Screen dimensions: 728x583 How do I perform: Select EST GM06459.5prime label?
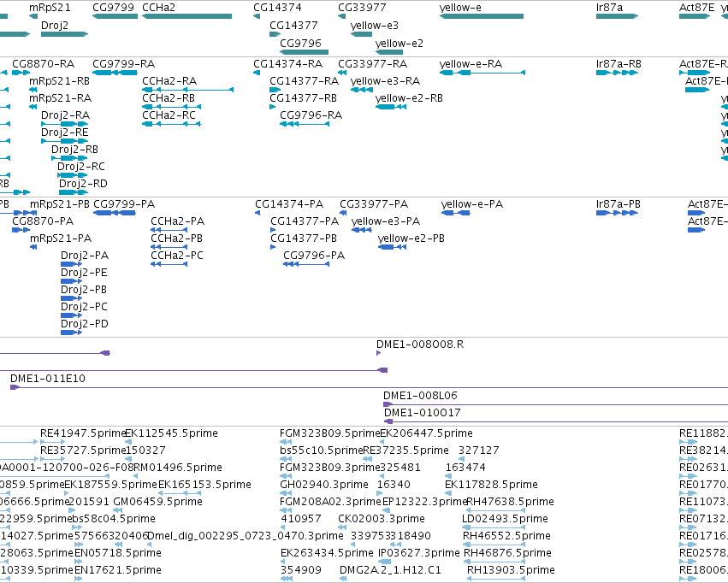click(x=158, y=502)
